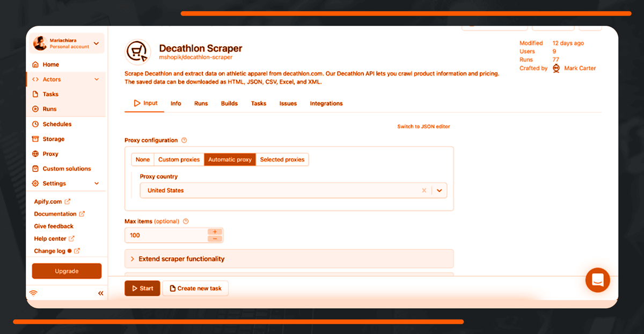
Task: Select the None proxy option
Action: click(143, 159)
